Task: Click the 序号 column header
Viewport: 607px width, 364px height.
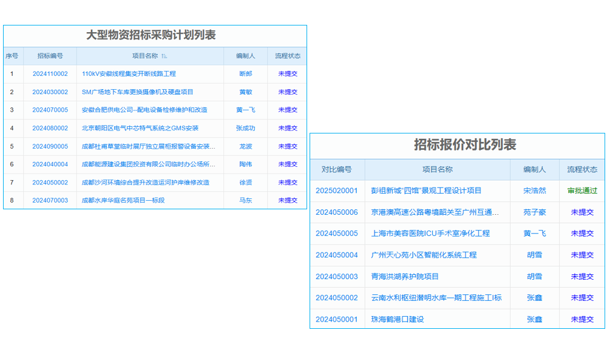Action: [12, 56]
